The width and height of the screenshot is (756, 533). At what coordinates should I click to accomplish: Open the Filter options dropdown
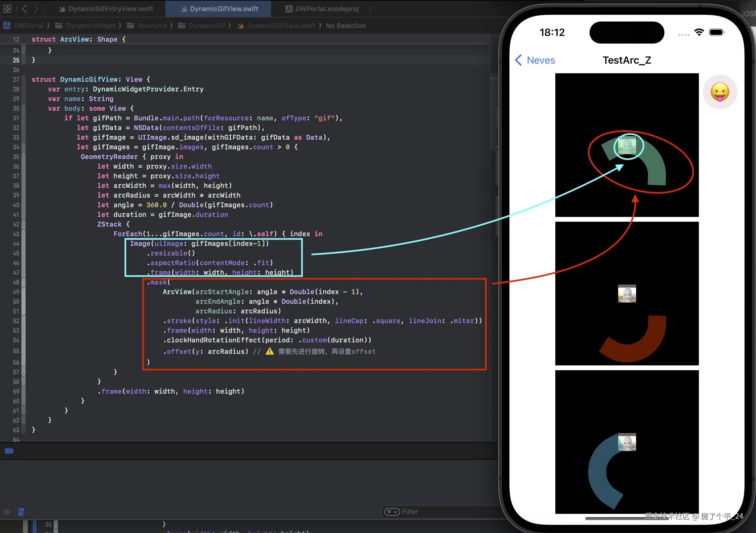pyautogui.click(x=392, y=512)
